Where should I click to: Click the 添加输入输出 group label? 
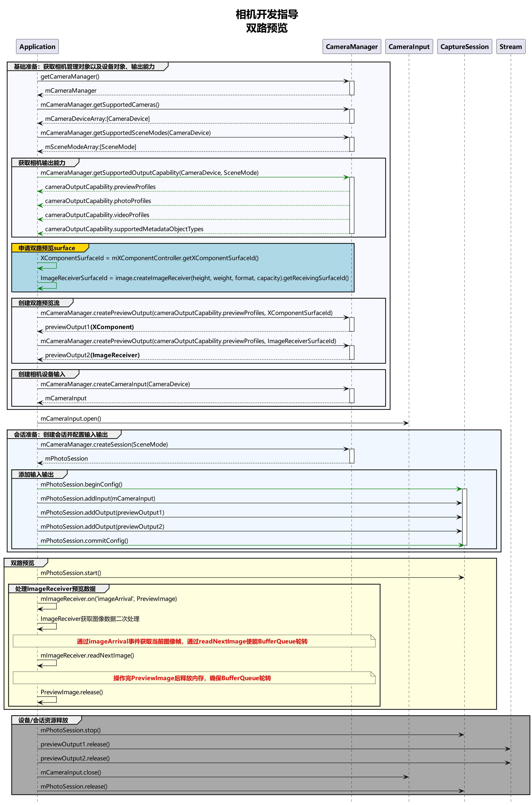36,474
